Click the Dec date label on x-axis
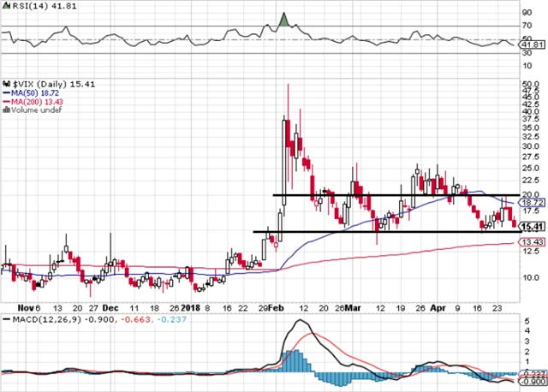548x392 pixels. pos(110,305)
